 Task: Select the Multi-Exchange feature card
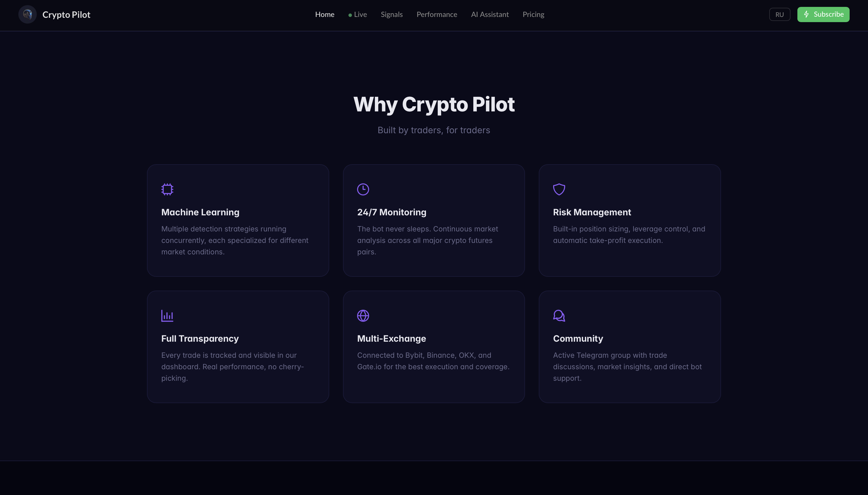[x=434, y=347]
